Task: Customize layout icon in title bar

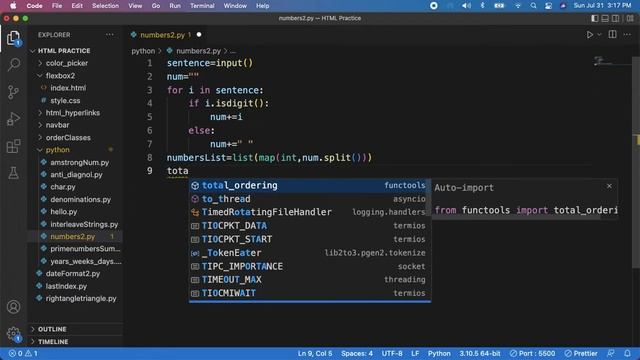Action: (630, 18)
